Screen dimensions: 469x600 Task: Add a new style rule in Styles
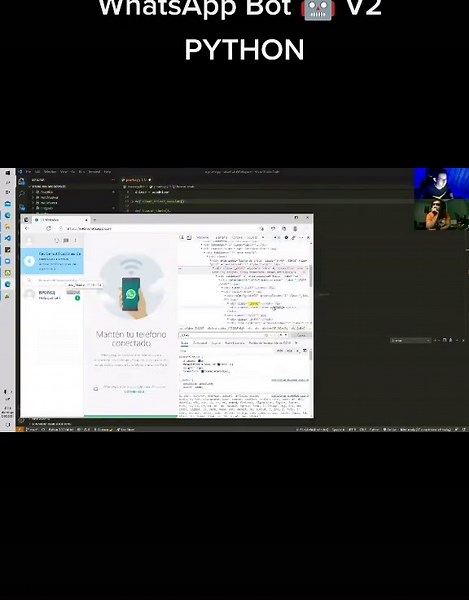tap(298, 351)
